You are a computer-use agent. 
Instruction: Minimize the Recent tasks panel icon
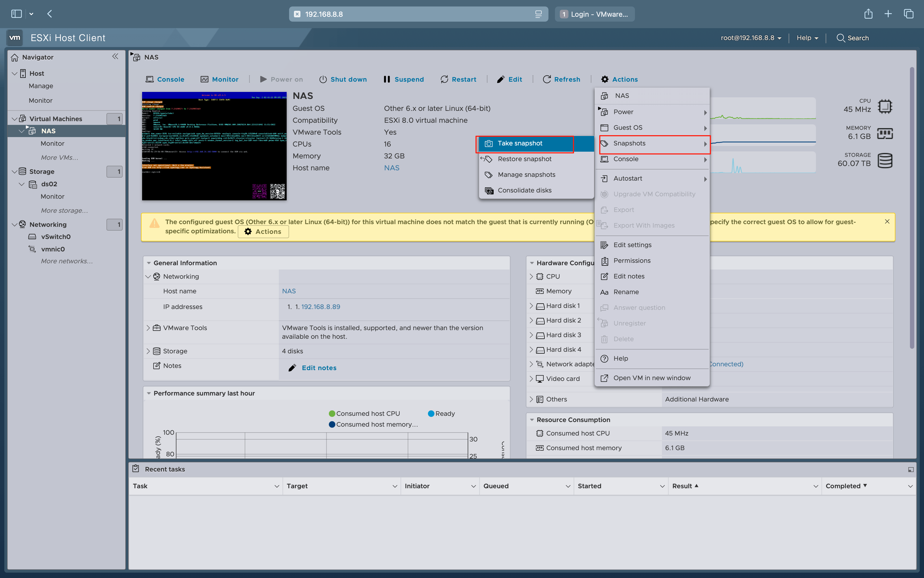(x=911, y=469)
